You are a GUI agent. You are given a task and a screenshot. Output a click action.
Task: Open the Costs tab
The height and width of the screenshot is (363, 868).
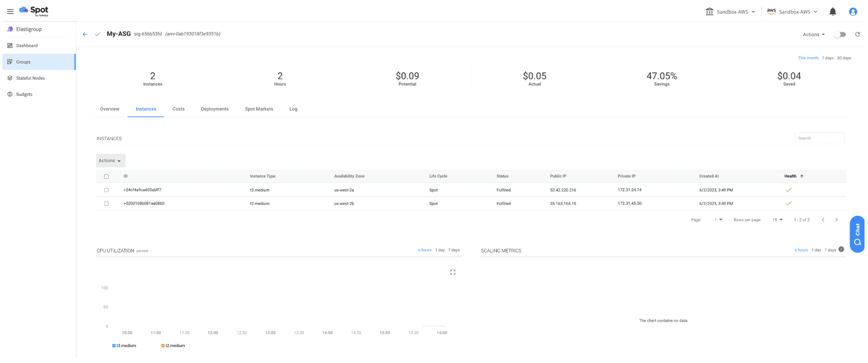178,109
